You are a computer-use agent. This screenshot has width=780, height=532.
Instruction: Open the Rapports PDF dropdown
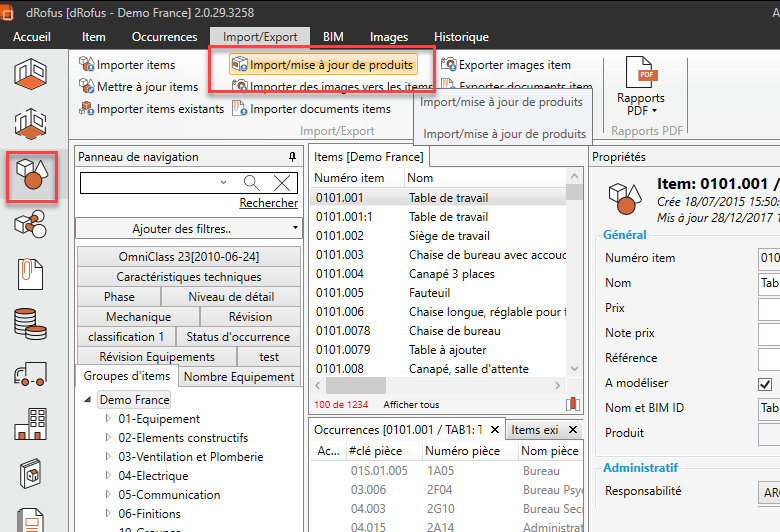(x=640, y=105)
